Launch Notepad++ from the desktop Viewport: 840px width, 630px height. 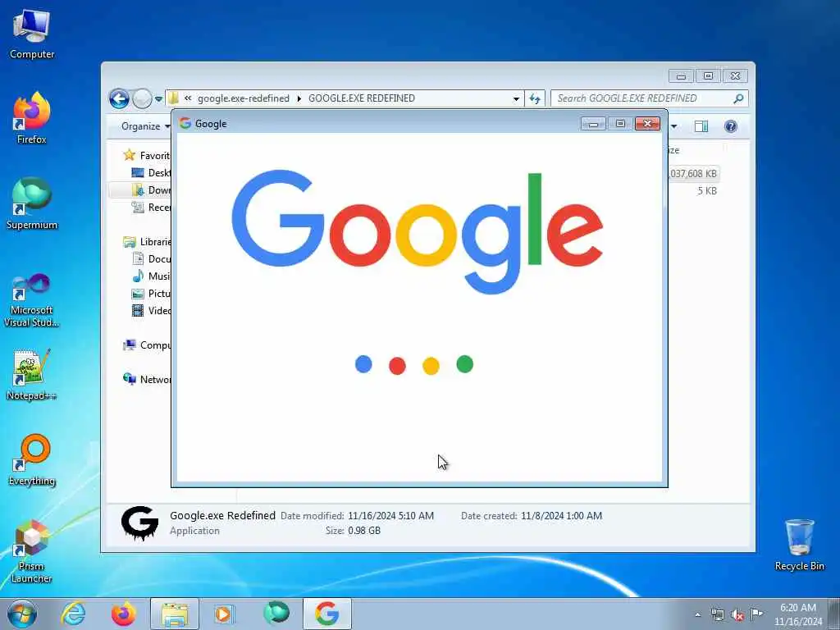[32, 375]
